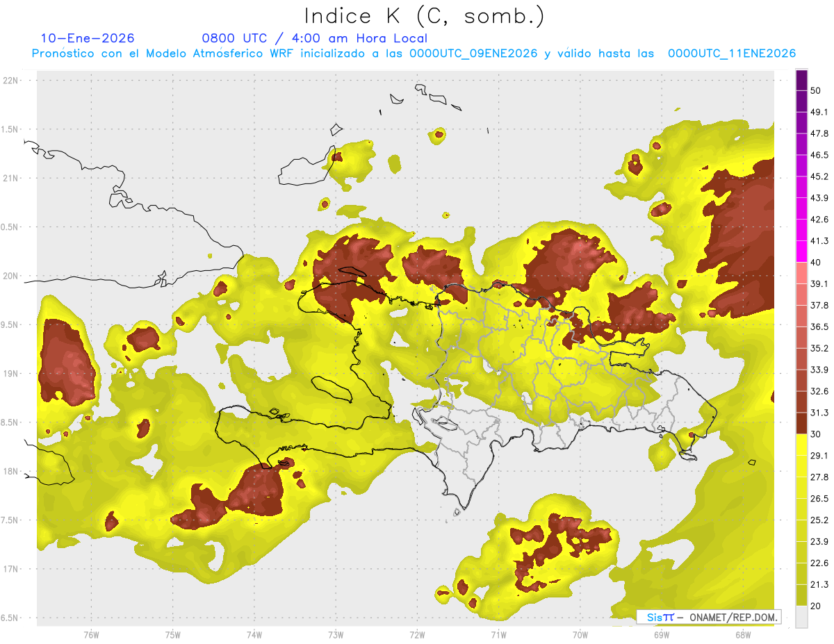Screen dimensions: 834x644
Task: Click the colorbar label '30'
Action: point(817,434)
